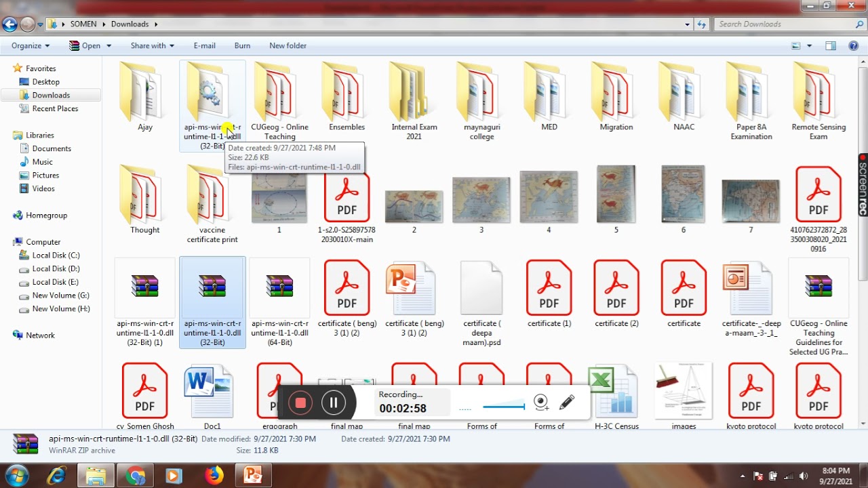Select the Remote Sensing Exam folder
This screenshot has height=488, width=868.
coord(818,101)
